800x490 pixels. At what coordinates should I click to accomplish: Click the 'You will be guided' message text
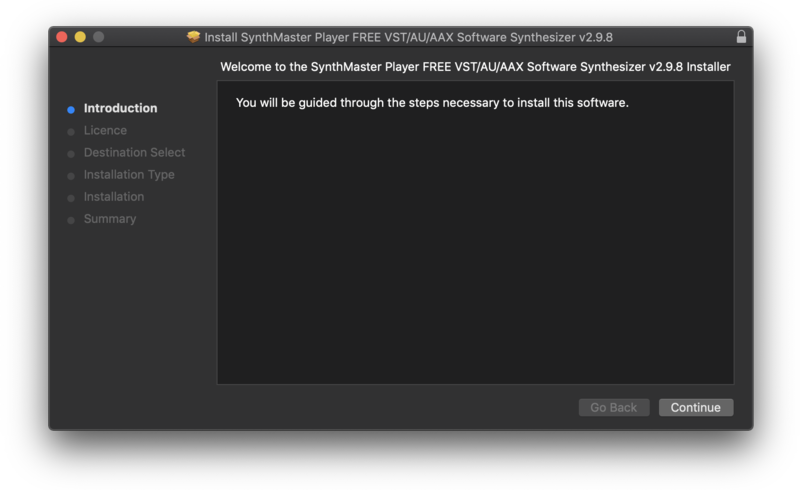(x=432, y=103)
